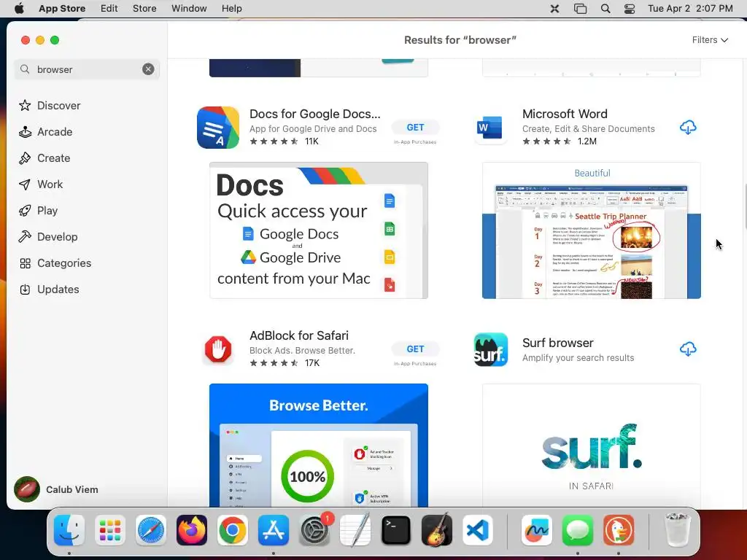This screenshot has width=747, height=560.
Task: Open Control Center in menu bar
Action: pos(630,9)
